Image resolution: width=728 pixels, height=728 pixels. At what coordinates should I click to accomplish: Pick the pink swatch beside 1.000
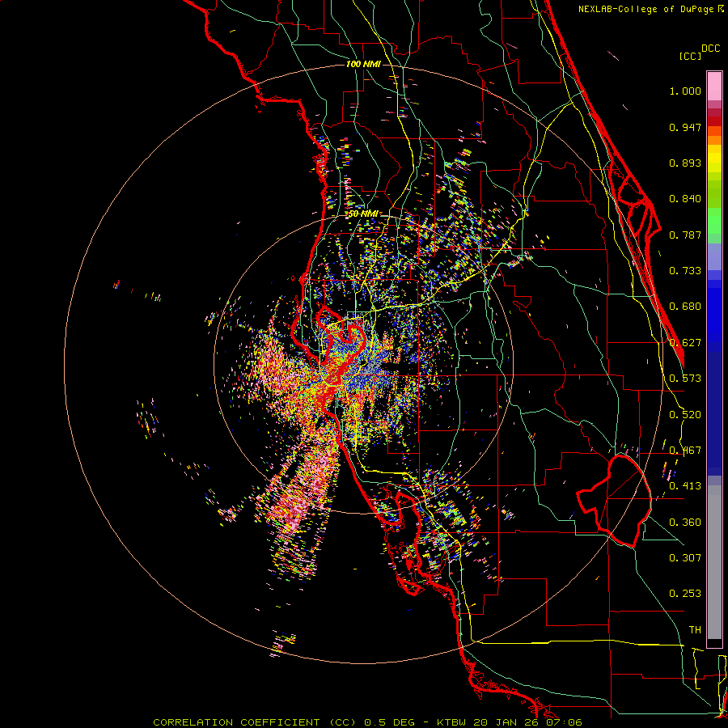point(714,87)
